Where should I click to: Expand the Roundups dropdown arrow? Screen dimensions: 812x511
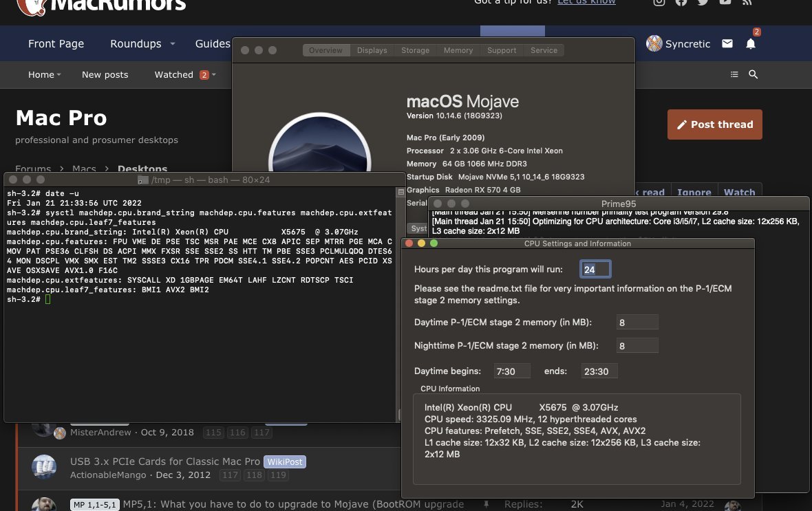[173, 44]
